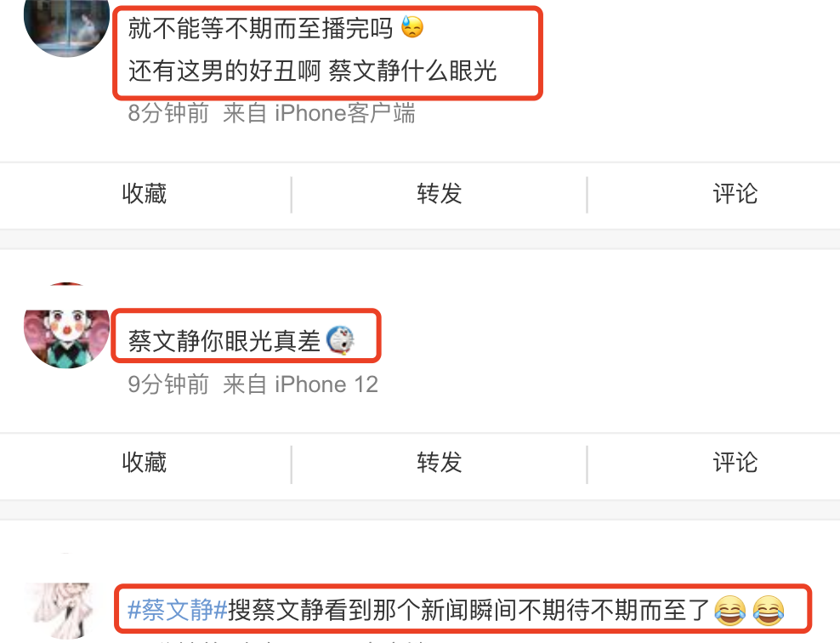This screenshot has width=840, height=643.
Task: Tap 评论 under the 8分钟前 post
Action: [735, 194]
